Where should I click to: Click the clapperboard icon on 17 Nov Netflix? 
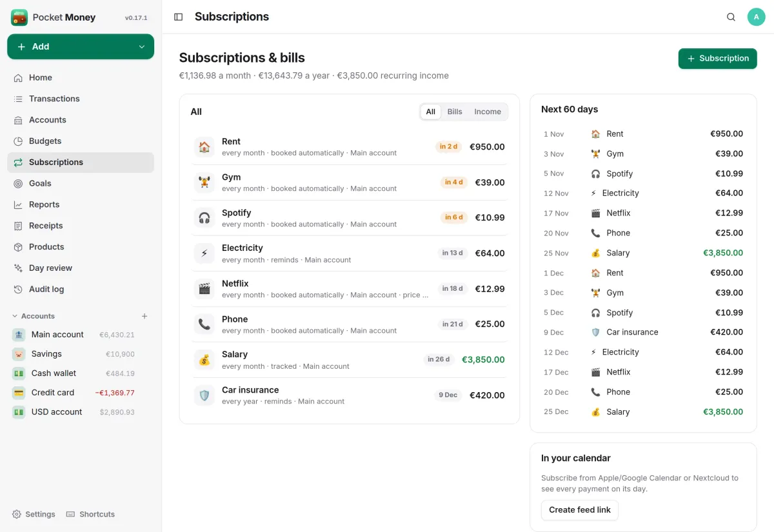point(595,213)
